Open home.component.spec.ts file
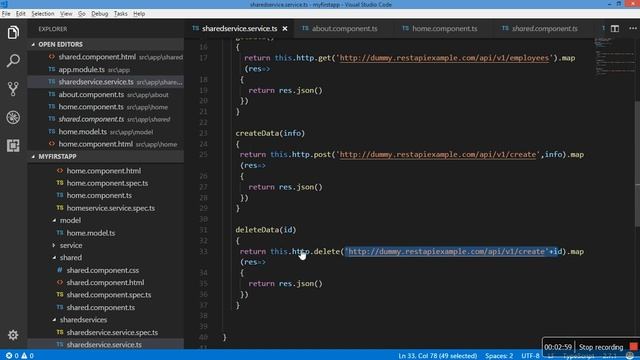 pos(106,183)
